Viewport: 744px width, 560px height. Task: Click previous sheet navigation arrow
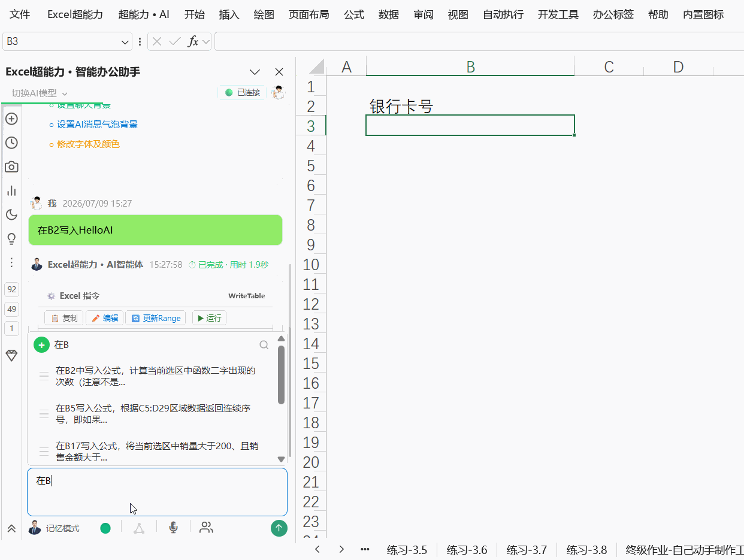tap(317, 549)
